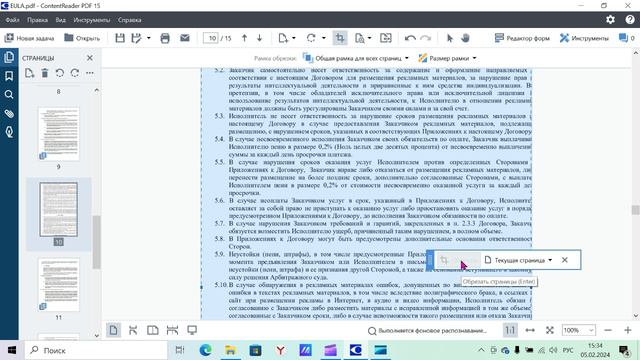Viewport: 640px width, 360px height.
Task: Open a file with Открыть button
Action: click(82, 38)
